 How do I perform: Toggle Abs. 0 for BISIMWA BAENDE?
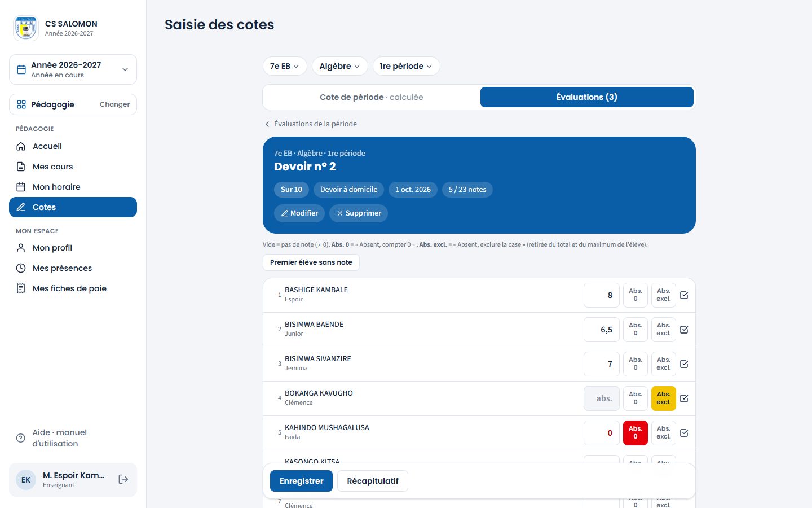coord(636,330)
